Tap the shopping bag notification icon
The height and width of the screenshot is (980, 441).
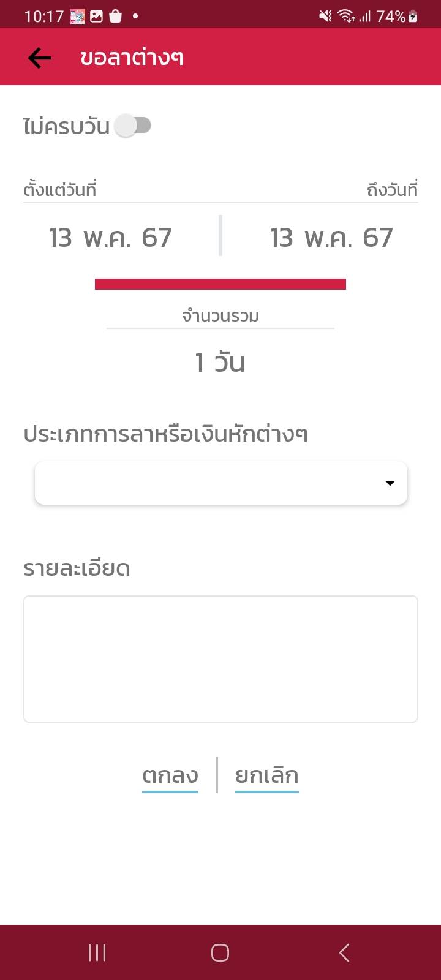115,17
